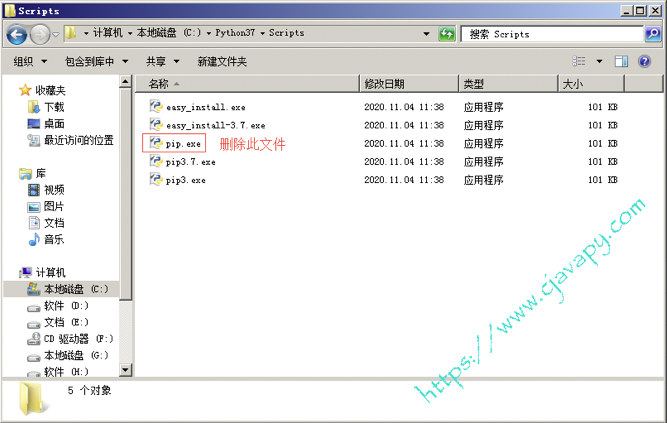Open the 共享 menu
This screenshot has height=423, width=667.
[162, 62]
